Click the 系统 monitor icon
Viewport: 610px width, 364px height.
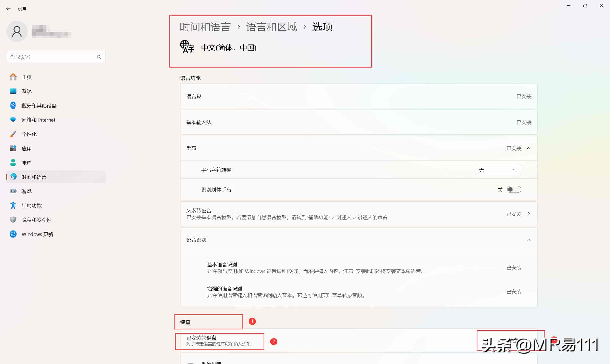13,91
